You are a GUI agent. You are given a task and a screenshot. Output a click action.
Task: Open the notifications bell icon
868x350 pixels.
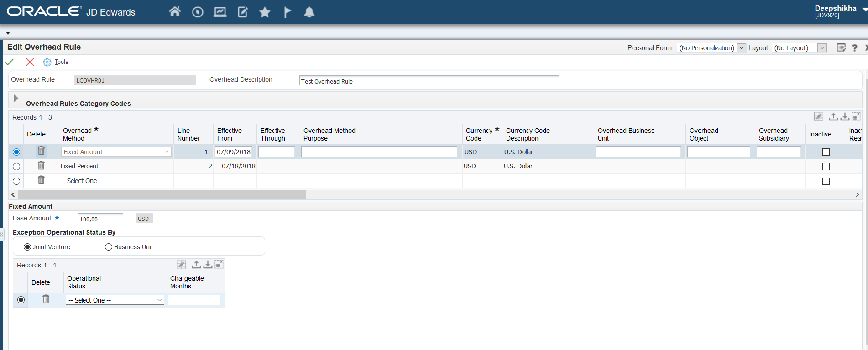tap(309, 12)
